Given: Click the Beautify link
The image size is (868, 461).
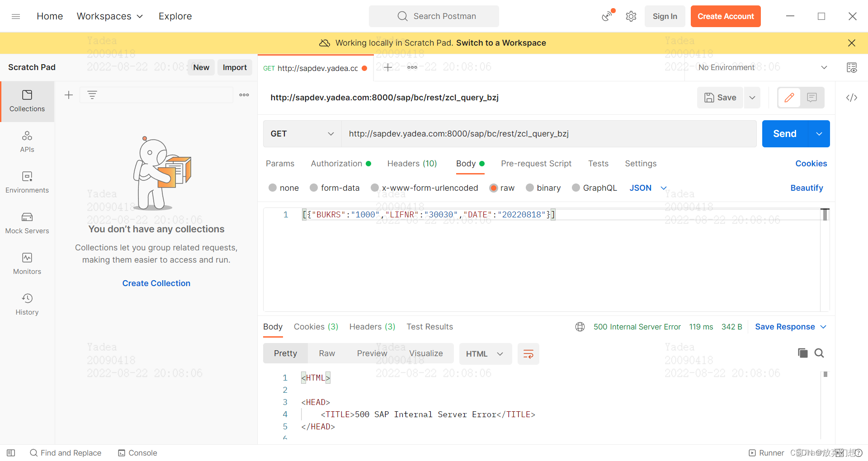Looking at the screenshot, I should point(807,188).
